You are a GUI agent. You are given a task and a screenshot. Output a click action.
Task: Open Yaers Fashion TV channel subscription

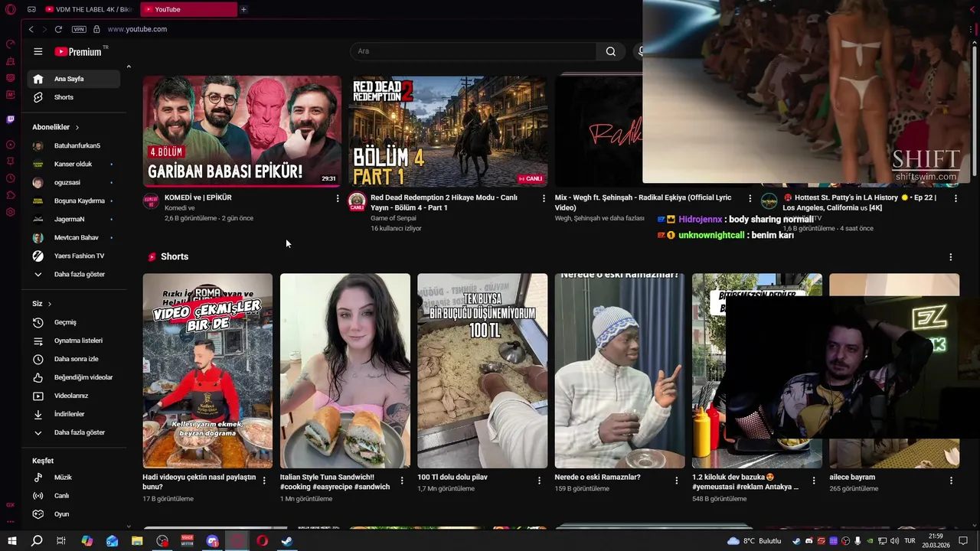pyautogui.click(x=73, y=256)
